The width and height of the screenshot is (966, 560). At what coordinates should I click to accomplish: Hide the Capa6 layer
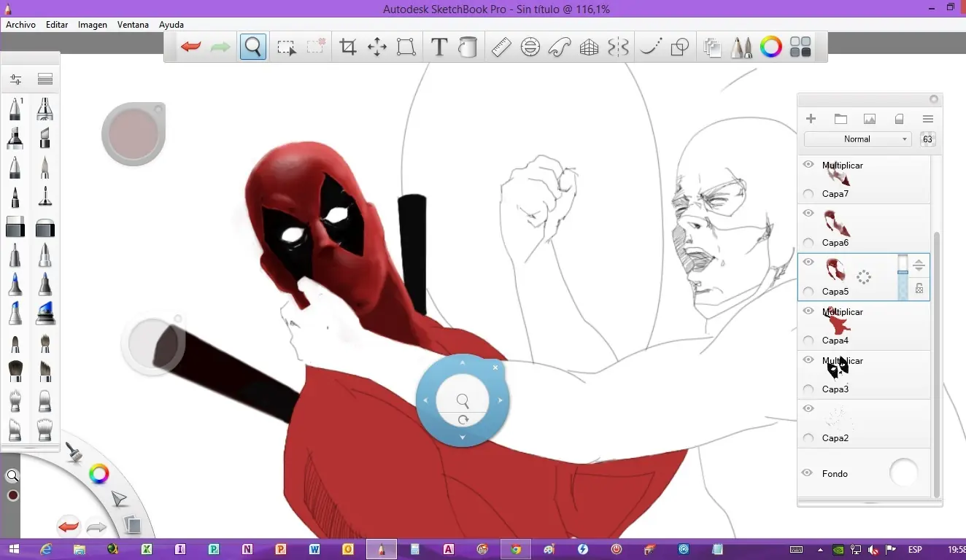click(808, 214)
